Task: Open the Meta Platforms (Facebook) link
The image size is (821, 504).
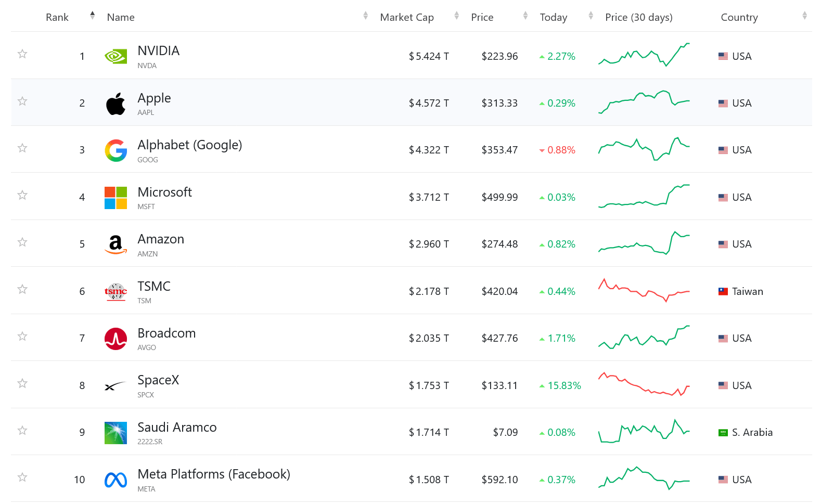Action: click(x=214, y=474)
